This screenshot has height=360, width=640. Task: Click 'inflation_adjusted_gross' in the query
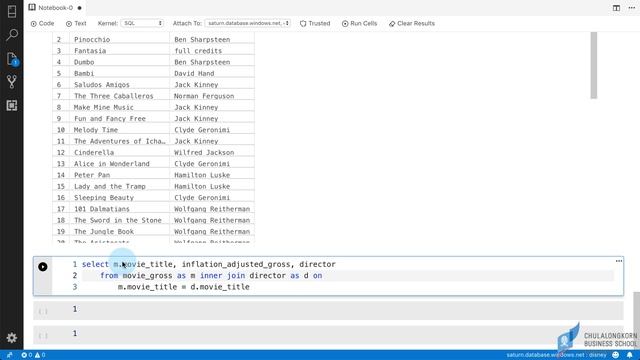click(236, 264)
